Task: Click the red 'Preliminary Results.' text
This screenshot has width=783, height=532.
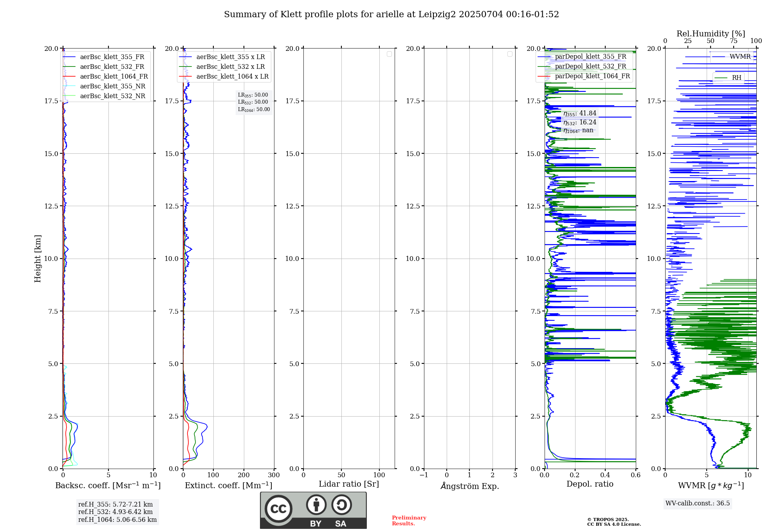Action: point(409,521)
